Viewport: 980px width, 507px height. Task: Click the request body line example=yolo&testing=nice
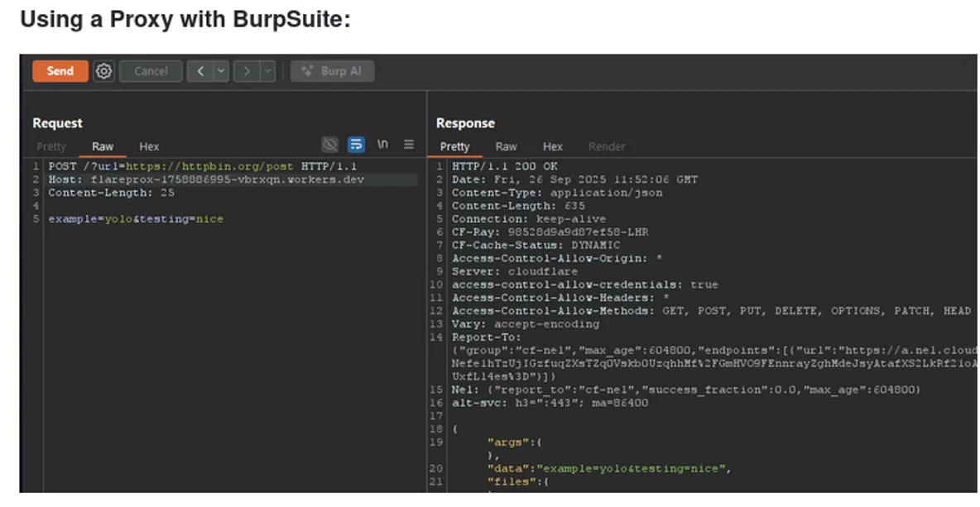tap(136, 219)
